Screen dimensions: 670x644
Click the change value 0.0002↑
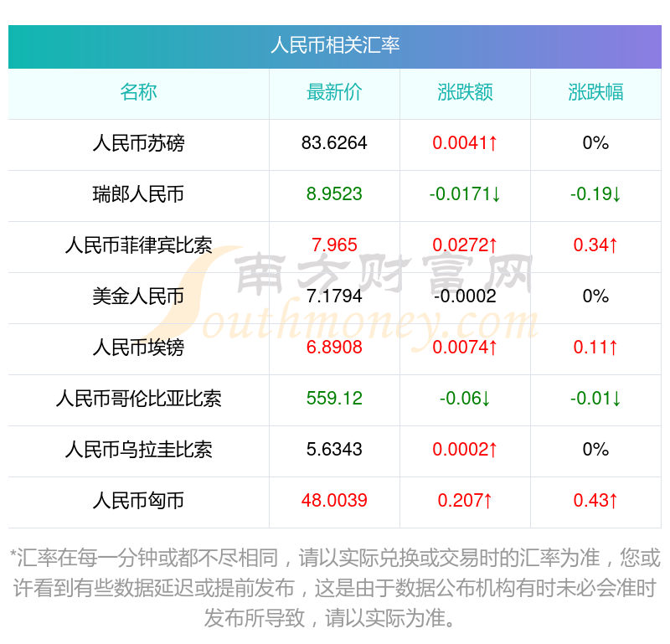click(x=465, y=450)
